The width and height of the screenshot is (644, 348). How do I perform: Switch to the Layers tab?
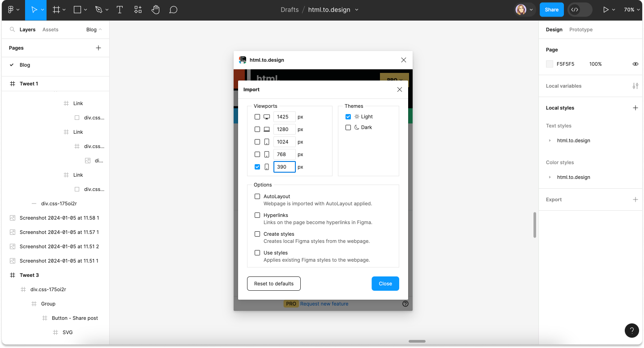tap(27, 30)
